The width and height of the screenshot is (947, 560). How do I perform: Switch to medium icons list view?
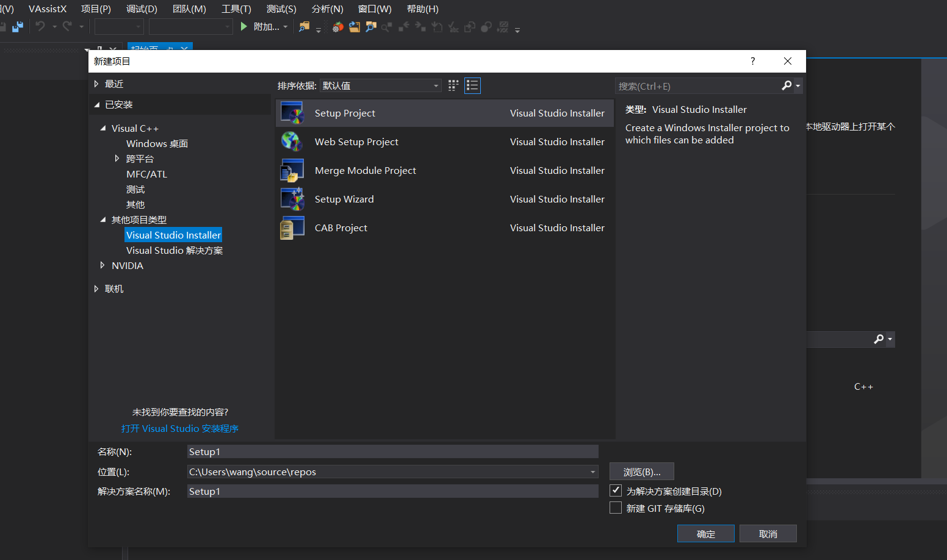[x=472, y=86]
